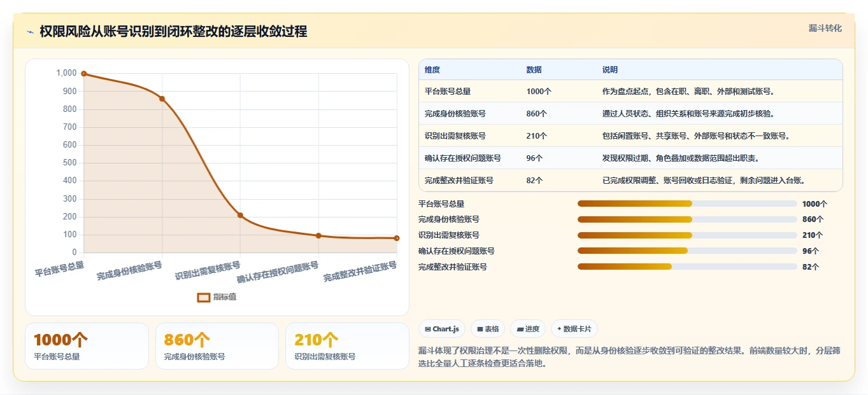Open the 1000个 平台账号总量 data card
The height and width of the screenshot is (395, 868).
(x=87, y=346)
